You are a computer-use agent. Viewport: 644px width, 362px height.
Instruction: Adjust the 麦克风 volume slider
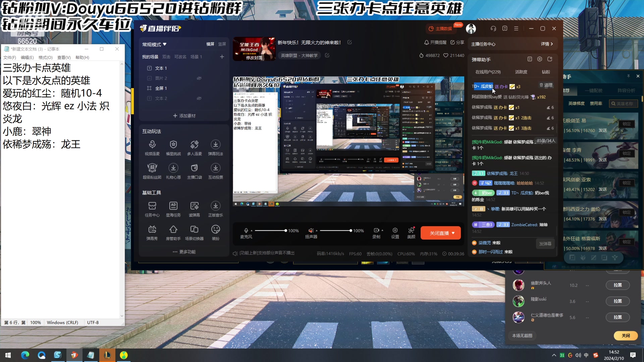[x=270, y=231]
